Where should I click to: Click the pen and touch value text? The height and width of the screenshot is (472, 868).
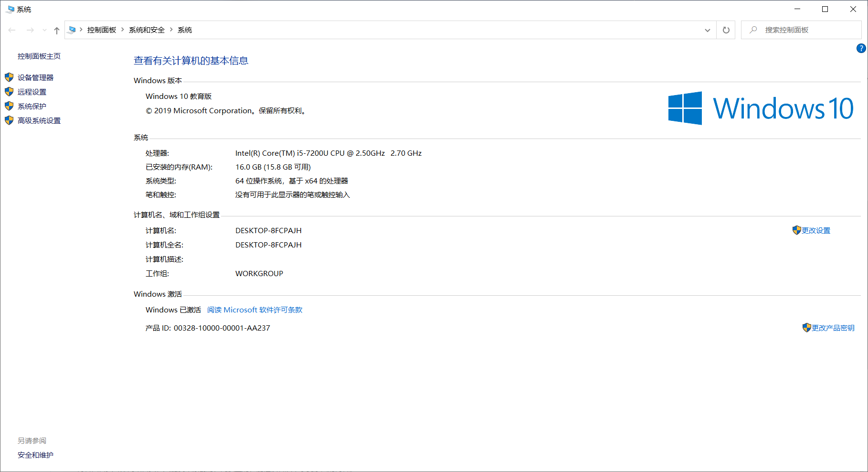click(293, 194)
